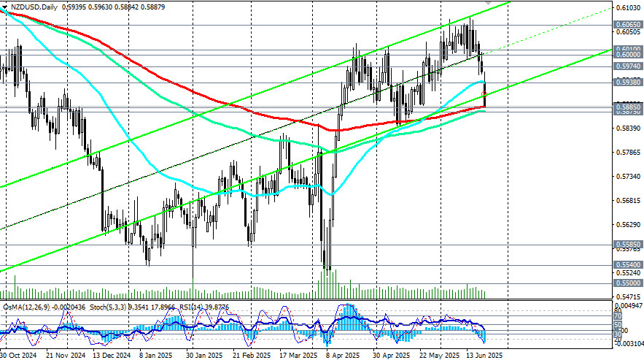Click the 21 Nov 2024 date label
Image resolution: width=644 pixels, height=360 pixels.
click(x=66, y=355)
